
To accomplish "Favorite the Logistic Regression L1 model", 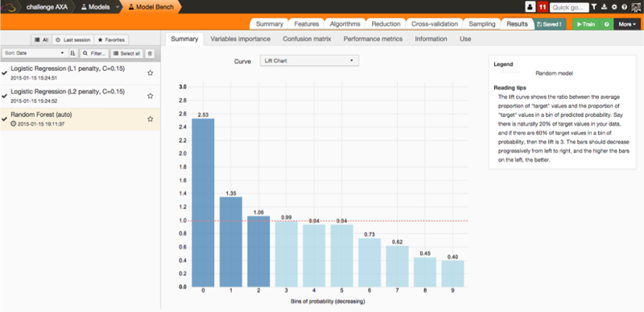I will click(x=151, y=73).
